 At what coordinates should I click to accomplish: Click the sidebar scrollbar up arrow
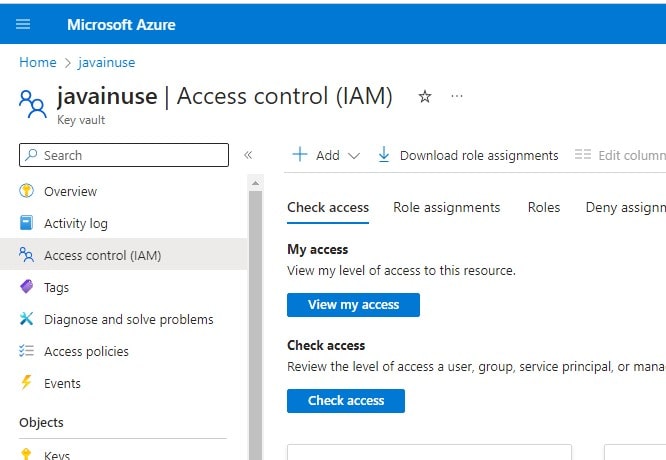pos(255,183)
